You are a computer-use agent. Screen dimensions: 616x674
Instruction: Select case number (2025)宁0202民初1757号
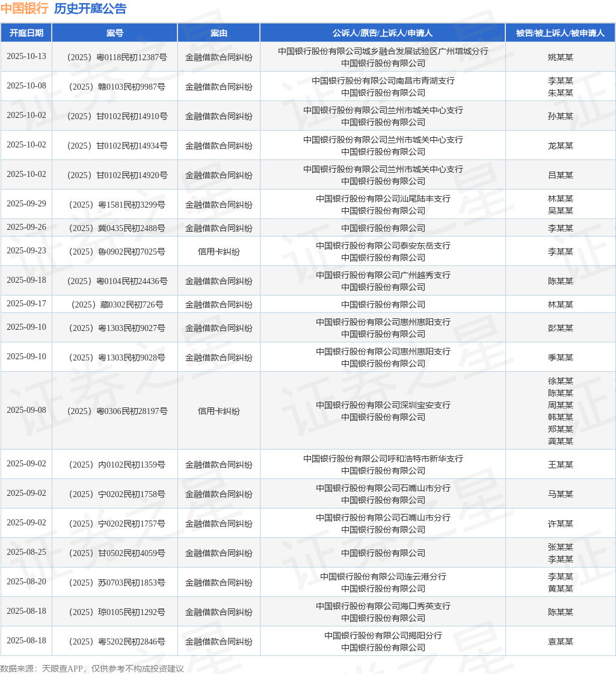coord(117,524)
